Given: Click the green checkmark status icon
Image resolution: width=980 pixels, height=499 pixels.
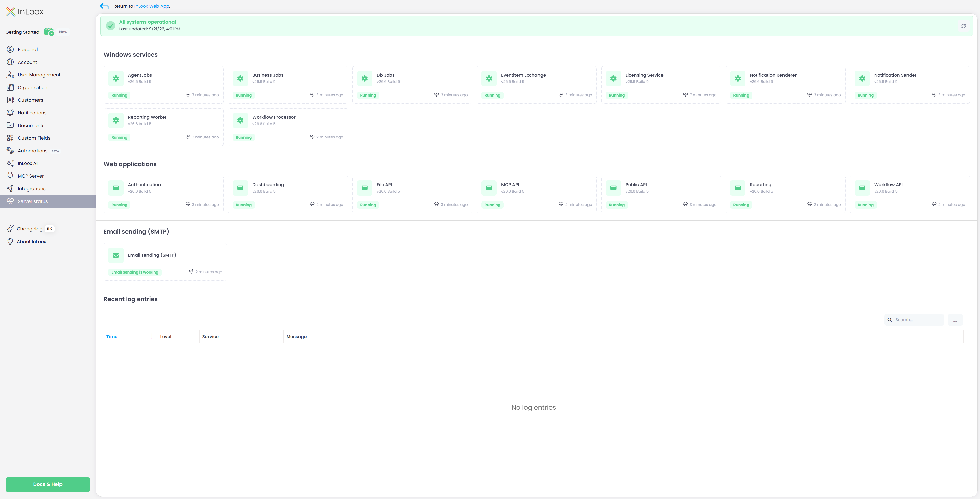Looking at the screenshot, I should 110,26.
